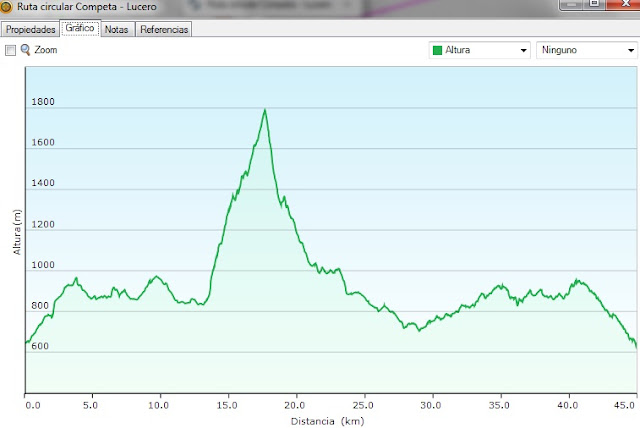Screen dimensions: 640x428
Task: Click the highest peak of the elevation profile
Action: [x=265, y=110]
